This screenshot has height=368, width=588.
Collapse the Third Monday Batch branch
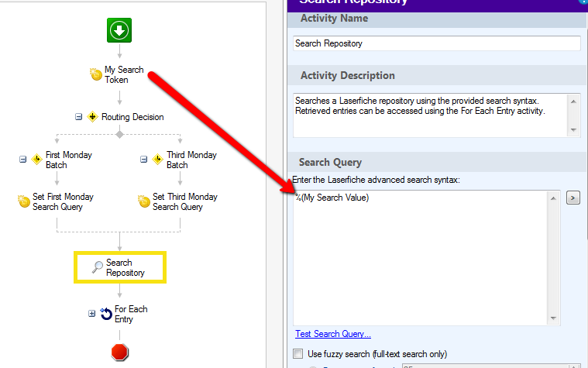pyautogui.click(x=143, y=160)
